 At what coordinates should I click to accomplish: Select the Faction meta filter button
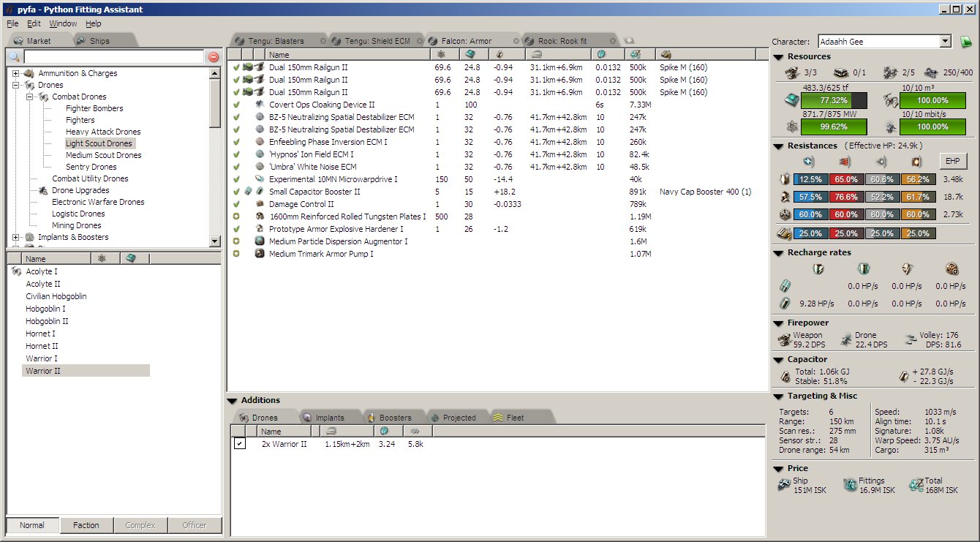[x=86, y=525]
